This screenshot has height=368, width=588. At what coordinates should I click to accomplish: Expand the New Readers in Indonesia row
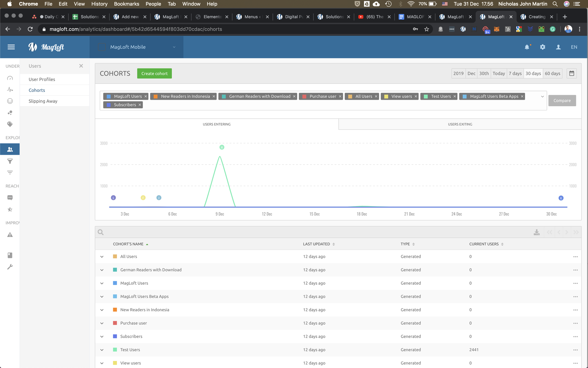[102, 310]
